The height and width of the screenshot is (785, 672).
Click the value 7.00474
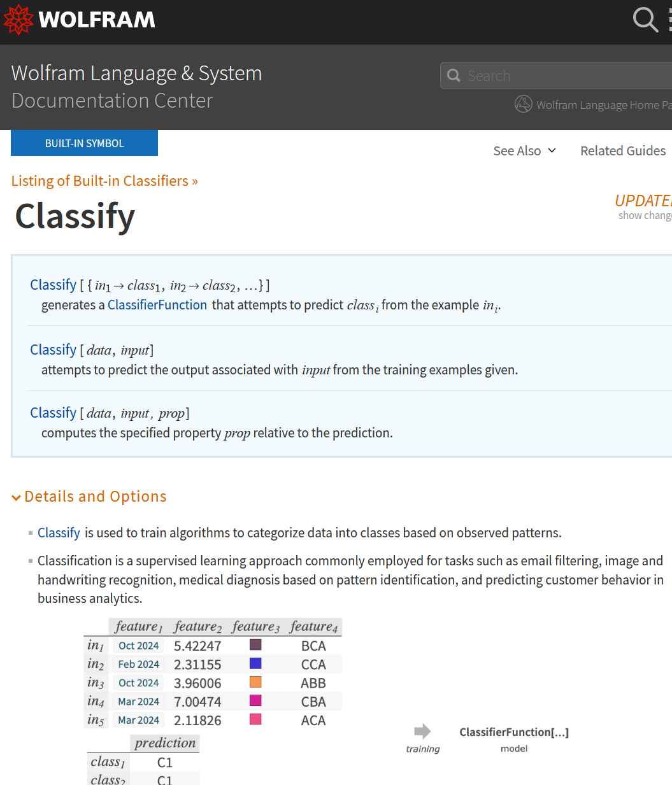click(197, 702)
